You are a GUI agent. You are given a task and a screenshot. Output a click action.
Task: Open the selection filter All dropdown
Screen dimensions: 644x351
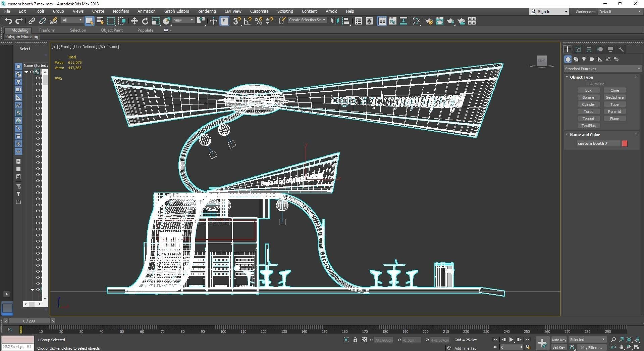pyautogui.click(x=72, y=20)
